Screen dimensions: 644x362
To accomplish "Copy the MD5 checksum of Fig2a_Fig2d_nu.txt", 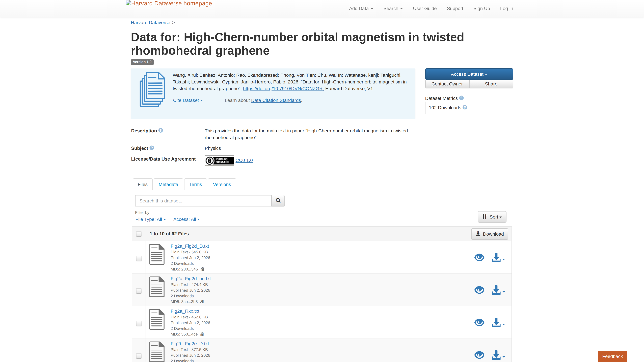I will coord(202,301).
